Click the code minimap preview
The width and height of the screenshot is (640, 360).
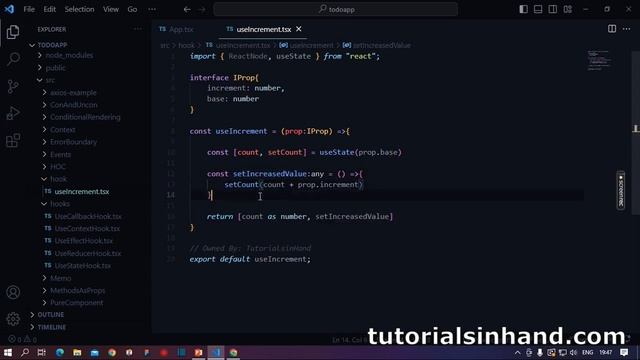[x=599, y=60]
